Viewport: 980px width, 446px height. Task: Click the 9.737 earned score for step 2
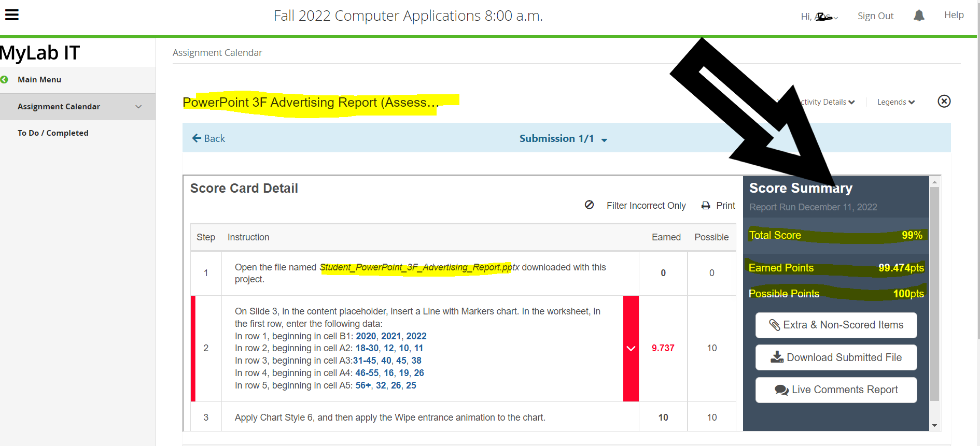[663, 348]
